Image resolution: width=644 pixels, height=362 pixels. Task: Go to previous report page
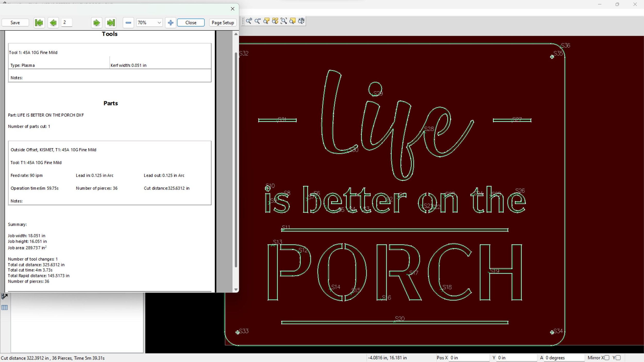[53, 23]
